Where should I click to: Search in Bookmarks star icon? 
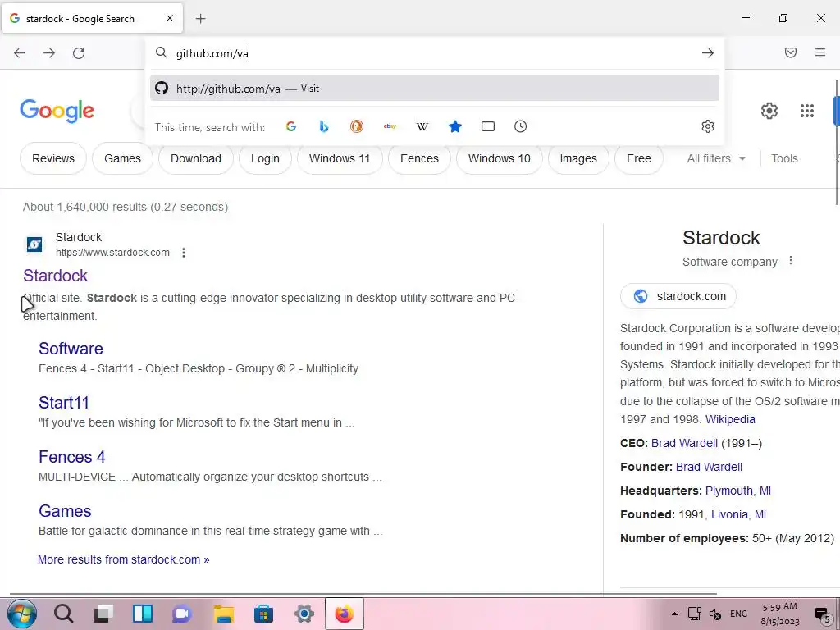454,126
